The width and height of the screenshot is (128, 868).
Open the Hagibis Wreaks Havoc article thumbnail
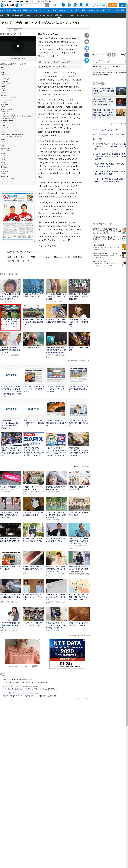[79, 375]
